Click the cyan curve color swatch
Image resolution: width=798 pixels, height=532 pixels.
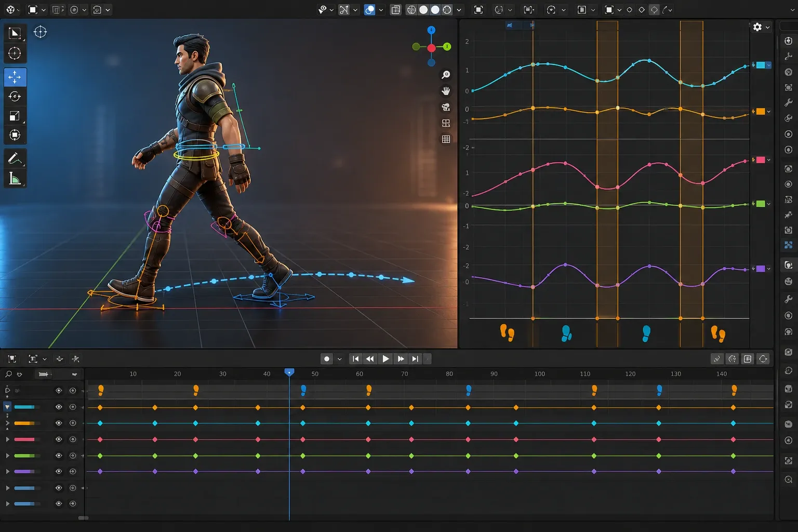coord(761,65)
